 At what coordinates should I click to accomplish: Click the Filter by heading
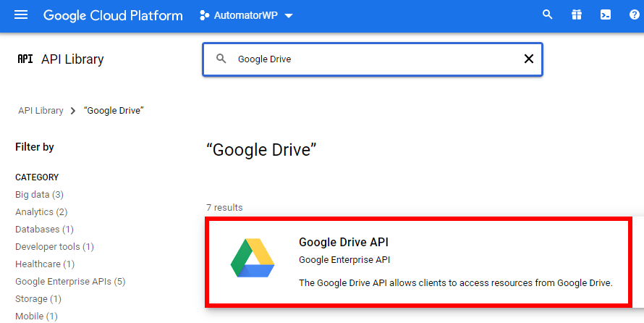35,147
